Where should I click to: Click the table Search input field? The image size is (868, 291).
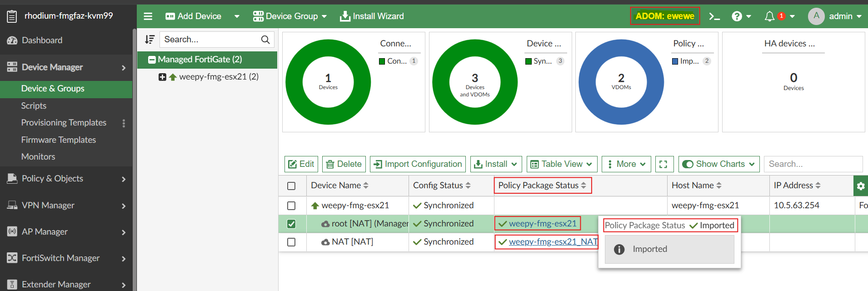coord(813,164)
